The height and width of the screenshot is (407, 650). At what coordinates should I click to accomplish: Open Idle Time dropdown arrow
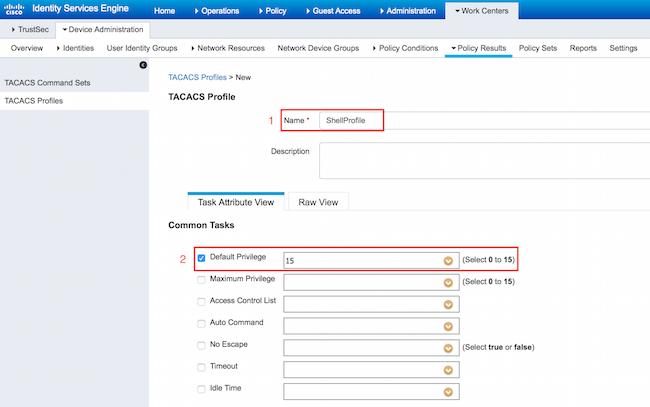pos(448,392)
